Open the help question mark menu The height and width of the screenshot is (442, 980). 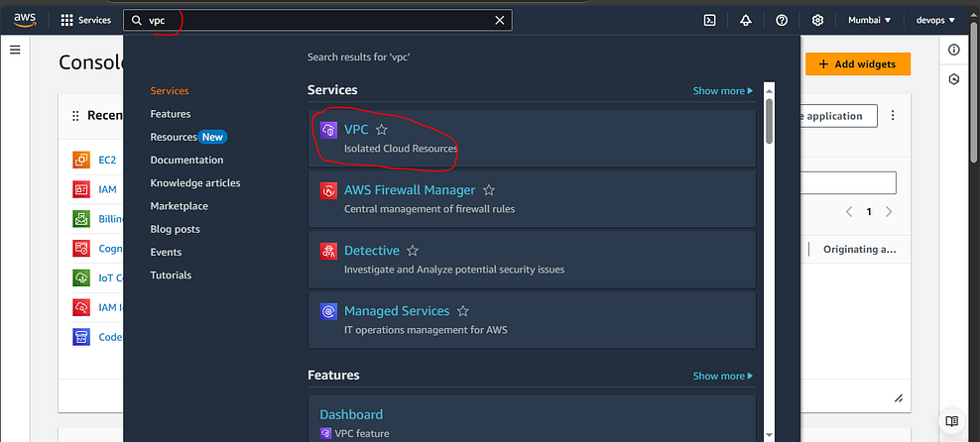pos(782,20)
